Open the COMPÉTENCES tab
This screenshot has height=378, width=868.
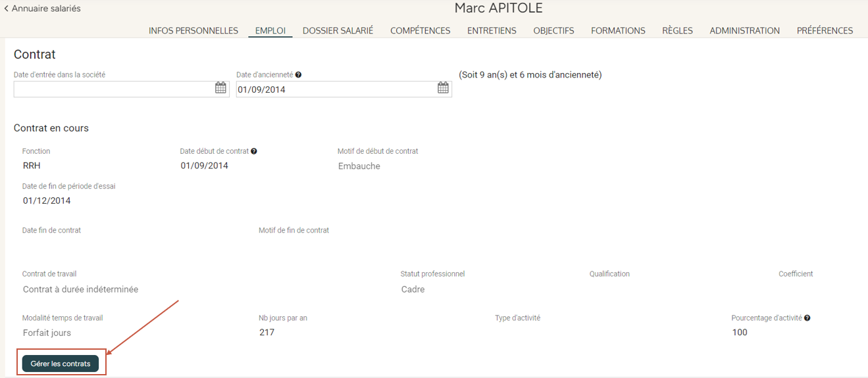coord(420,31)
